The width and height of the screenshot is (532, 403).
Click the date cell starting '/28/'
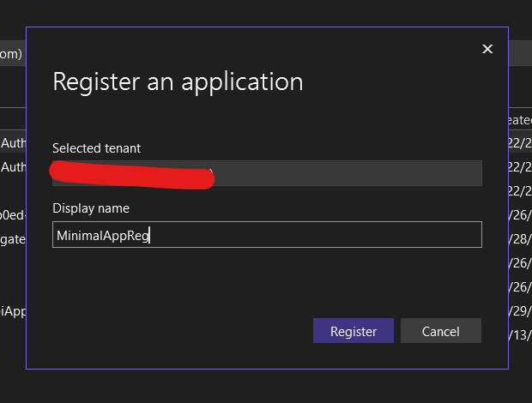520,238
